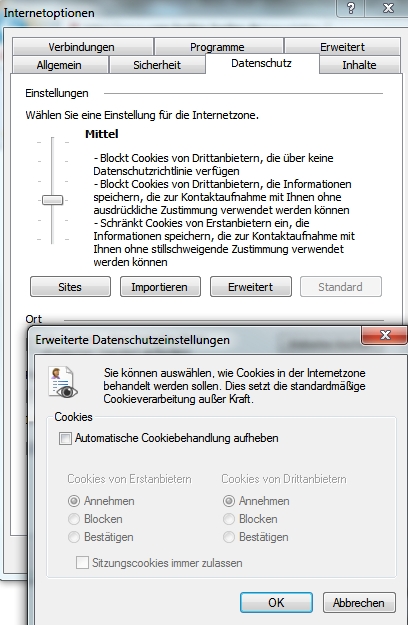Switch to the Programme tab

click(x=218, y=47)
